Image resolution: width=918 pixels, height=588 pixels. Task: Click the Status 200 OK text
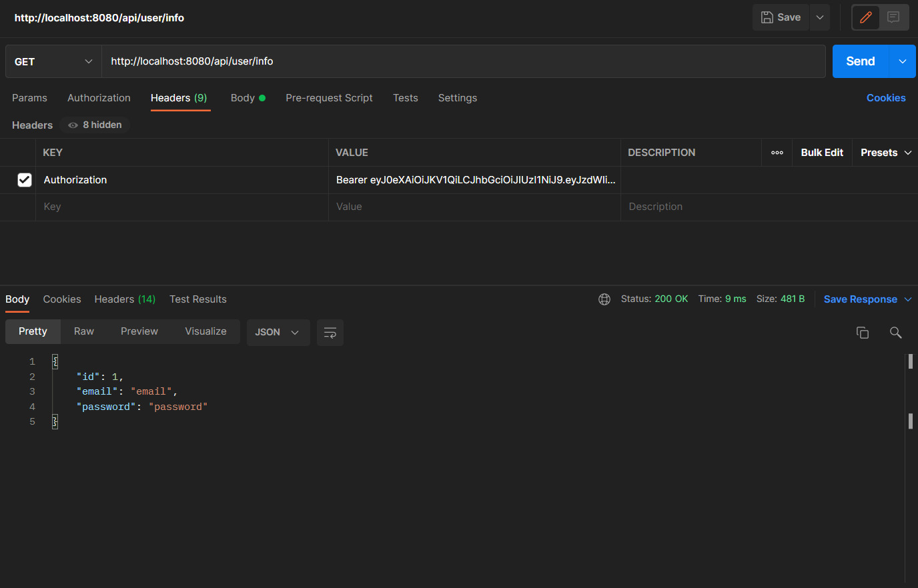pyautogui.click(x=654, y=299)
